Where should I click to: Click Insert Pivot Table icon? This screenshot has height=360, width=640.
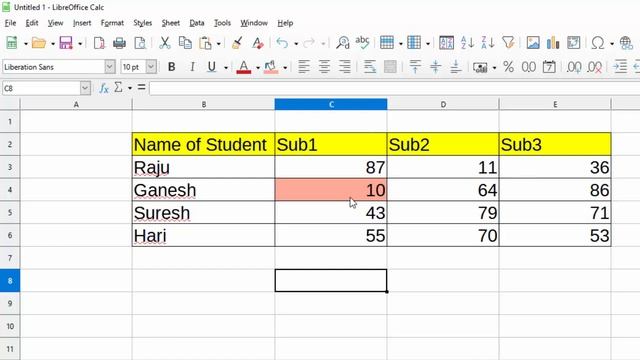click(573, 42)
